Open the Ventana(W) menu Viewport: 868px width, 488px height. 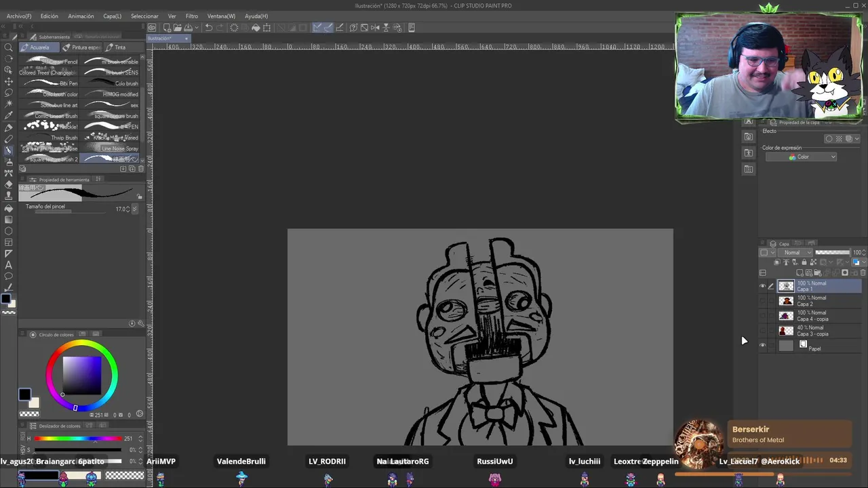[x=221, y=16]
